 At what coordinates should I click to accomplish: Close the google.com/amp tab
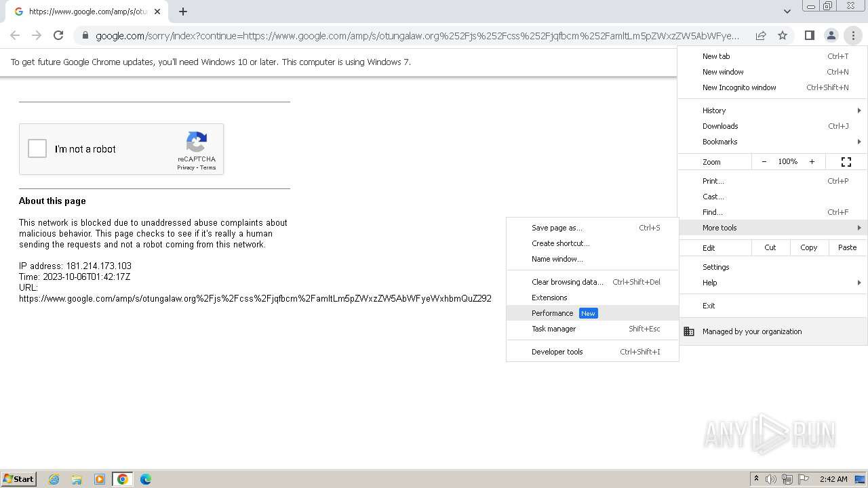pos(157,12)
